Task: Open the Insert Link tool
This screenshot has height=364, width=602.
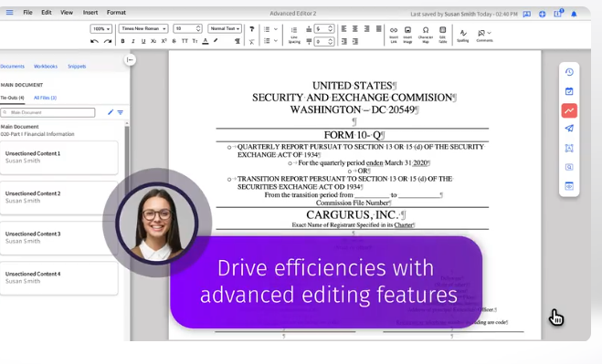Action: click(394, 35)
